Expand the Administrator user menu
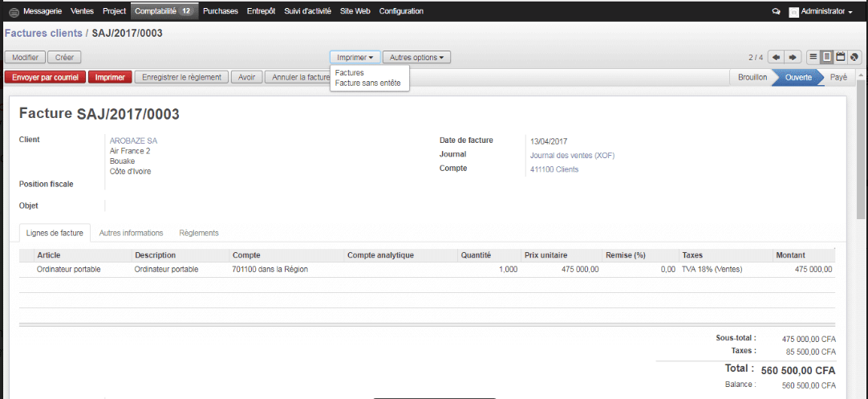Image resolution: width=868 pixels, height=399 pixels. pos(826,11)
